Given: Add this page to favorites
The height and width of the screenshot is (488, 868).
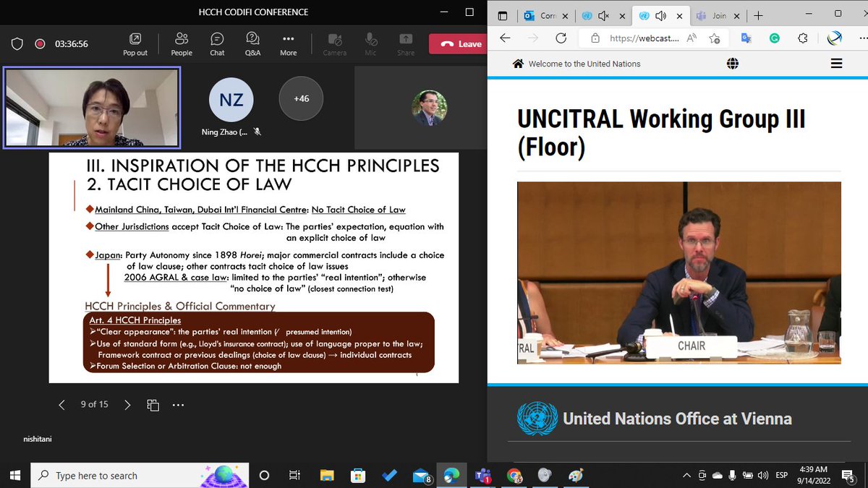Looking at the screenshot, I should (x=715, y=38).
